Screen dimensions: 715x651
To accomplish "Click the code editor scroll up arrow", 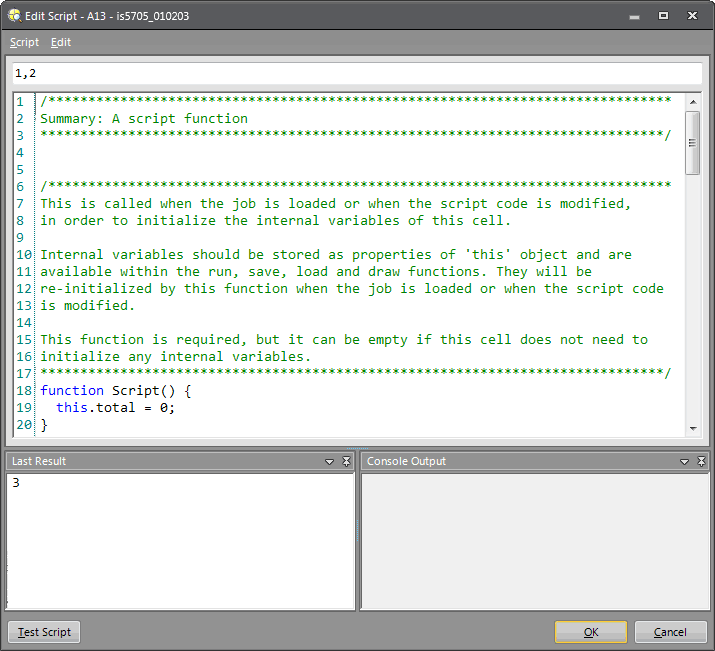I will (x=692, y=101).
